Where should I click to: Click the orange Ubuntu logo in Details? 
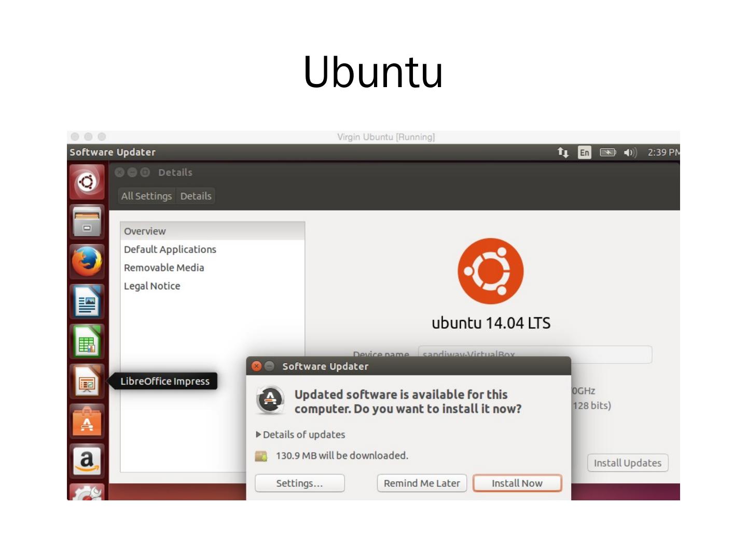click(x=491, y=271)
